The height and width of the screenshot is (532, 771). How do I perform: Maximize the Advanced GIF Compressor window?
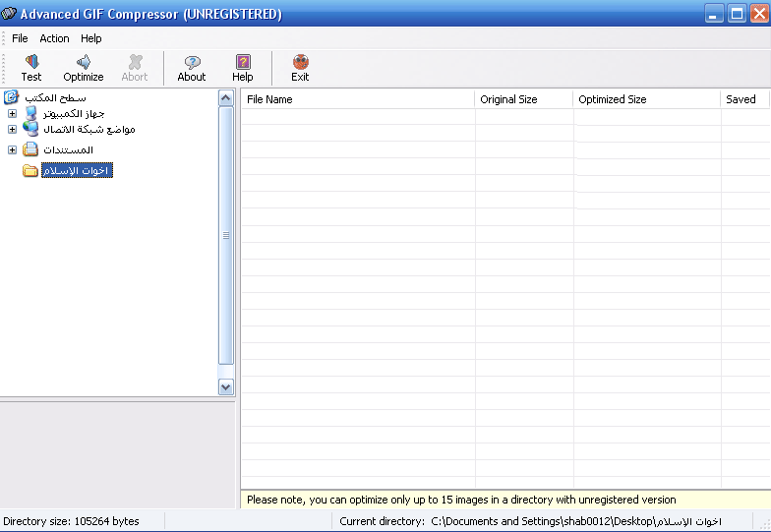(x=737, y=14)
